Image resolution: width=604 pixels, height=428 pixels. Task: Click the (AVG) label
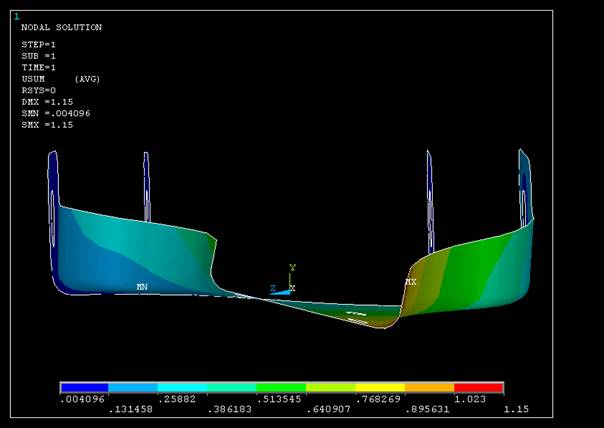[x=87, y=79]
